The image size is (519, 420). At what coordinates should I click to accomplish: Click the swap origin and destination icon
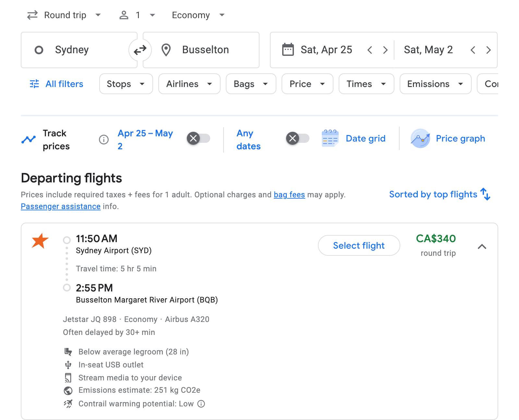(x=139, y=50)
